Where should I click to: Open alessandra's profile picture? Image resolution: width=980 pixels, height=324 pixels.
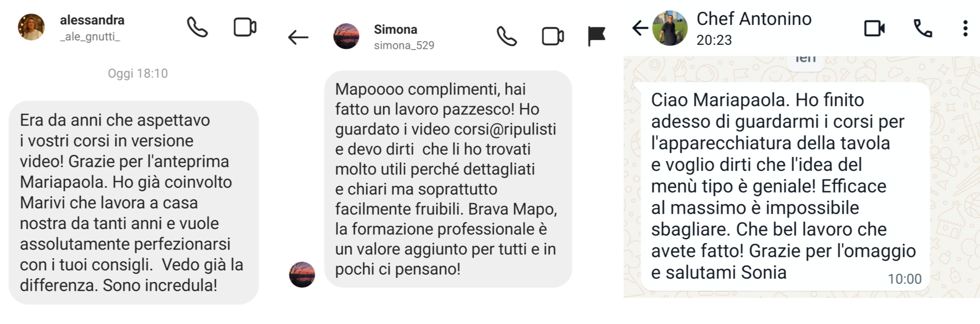(32, 27)
